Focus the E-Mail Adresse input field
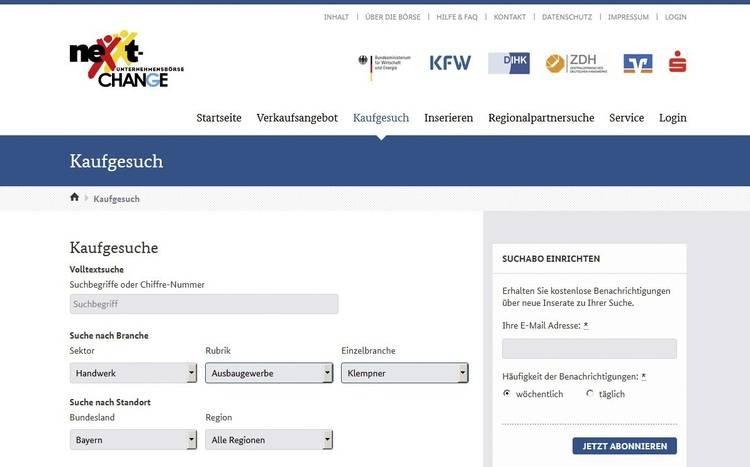 click(x=589, y=349)
